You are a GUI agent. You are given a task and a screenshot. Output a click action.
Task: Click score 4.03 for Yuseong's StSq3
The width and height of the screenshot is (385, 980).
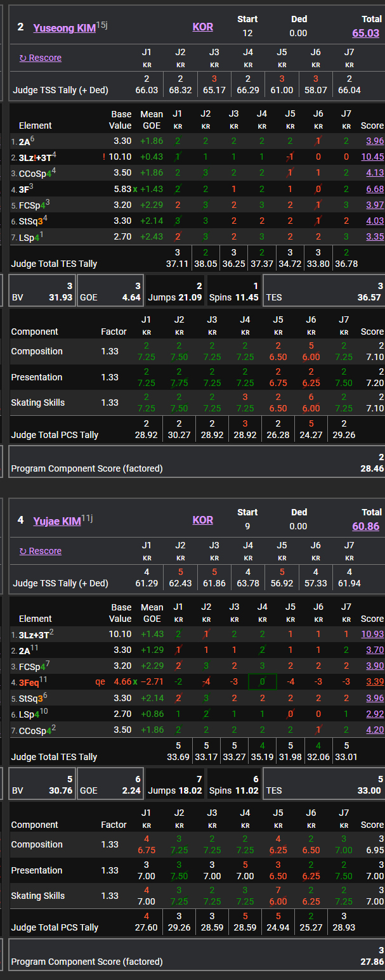click(374, 221)
